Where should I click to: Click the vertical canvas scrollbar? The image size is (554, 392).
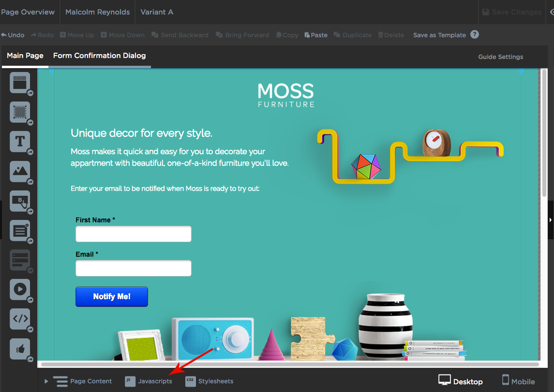544,132
